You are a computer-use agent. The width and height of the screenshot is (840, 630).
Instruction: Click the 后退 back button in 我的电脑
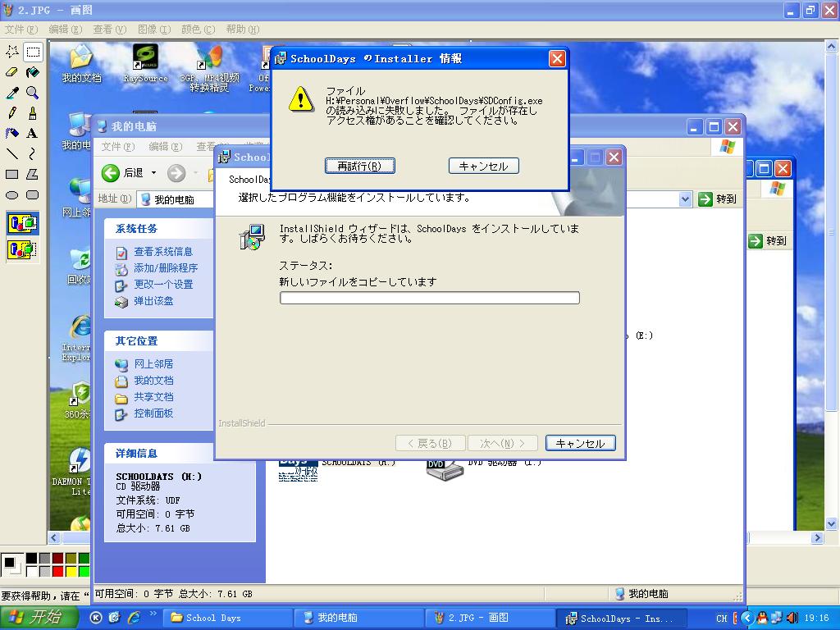coord(123,173)
